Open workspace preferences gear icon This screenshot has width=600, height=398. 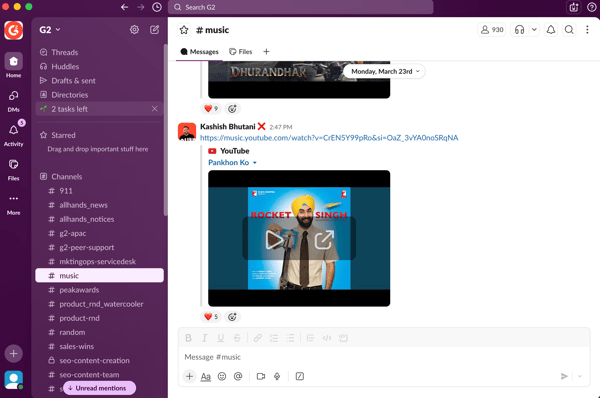pyautogui.click(x=134, y=29)
